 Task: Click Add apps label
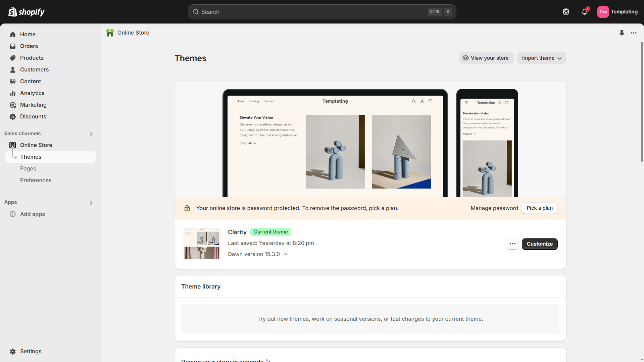click(x=33, y=214)
